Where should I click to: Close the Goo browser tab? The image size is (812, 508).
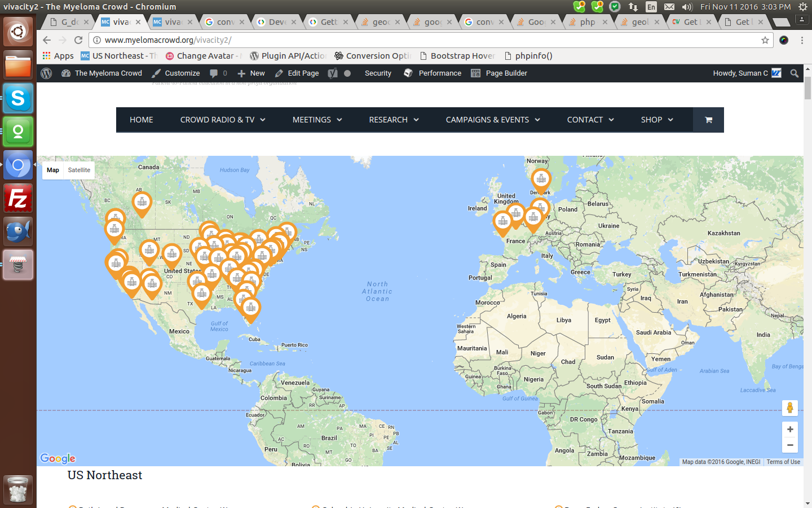point(553,22)
